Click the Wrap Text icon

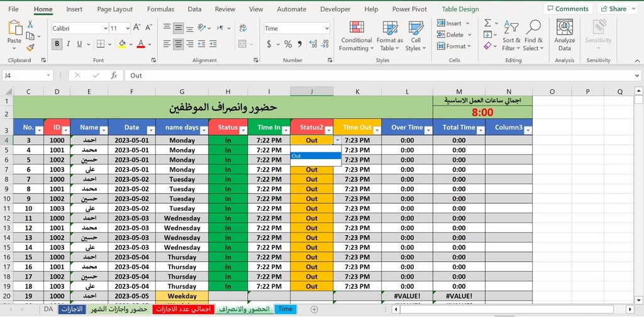coord(243,28)
